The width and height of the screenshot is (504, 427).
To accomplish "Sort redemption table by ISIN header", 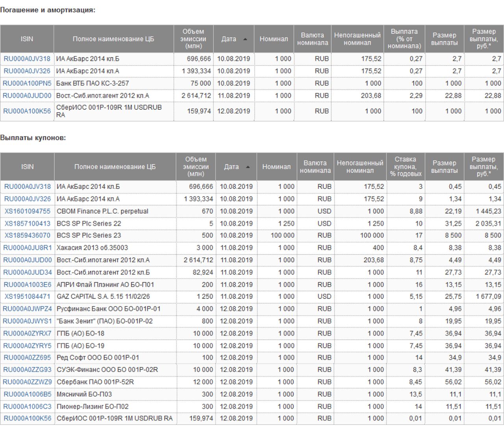I will (27, 39).
